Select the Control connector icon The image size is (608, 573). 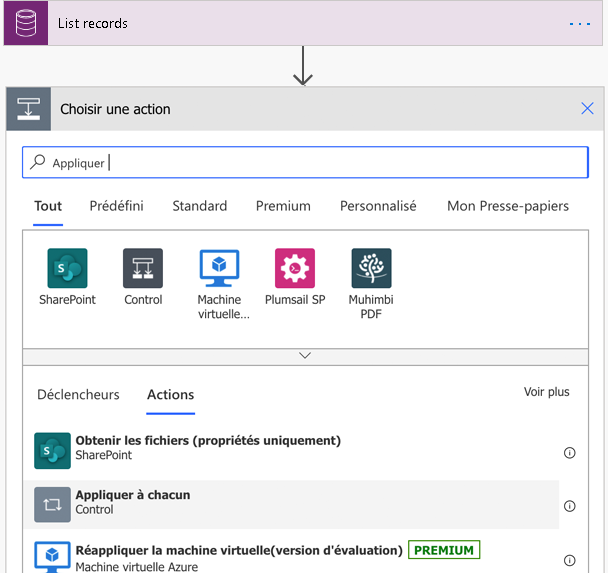[x=143, y=268]
